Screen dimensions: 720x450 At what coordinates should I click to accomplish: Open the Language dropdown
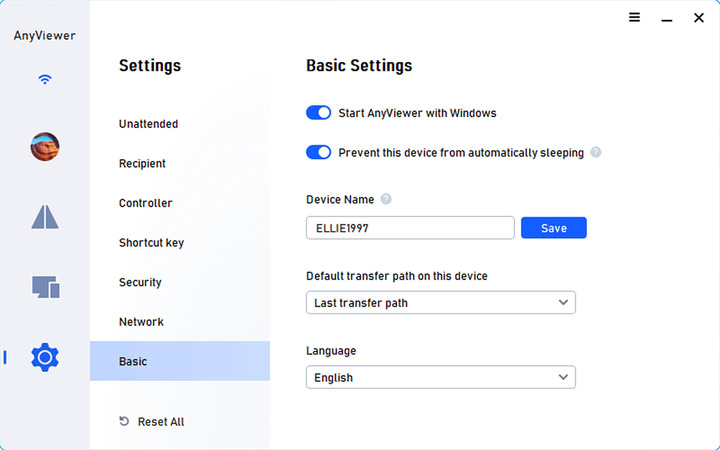(440, 378)
